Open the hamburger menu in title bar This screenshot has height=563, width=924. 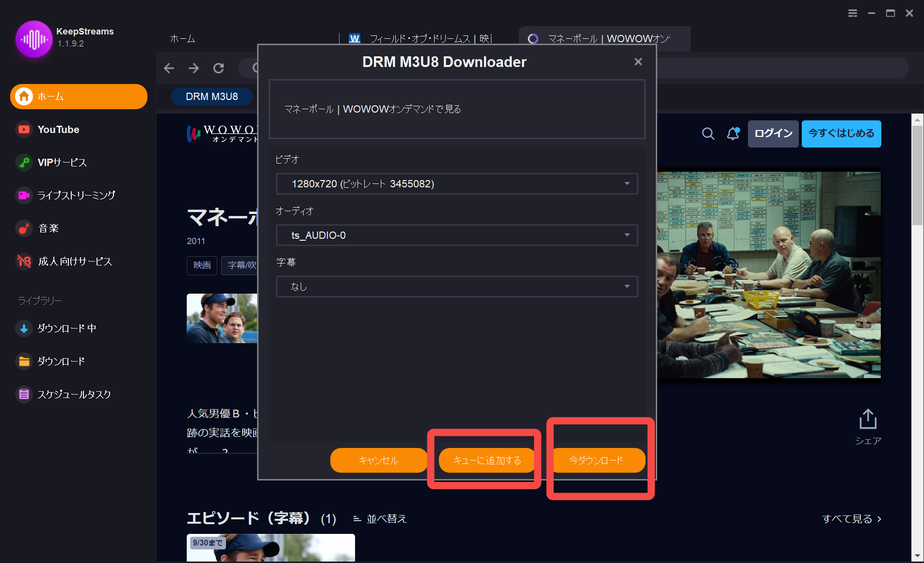(x=852, y=13)
